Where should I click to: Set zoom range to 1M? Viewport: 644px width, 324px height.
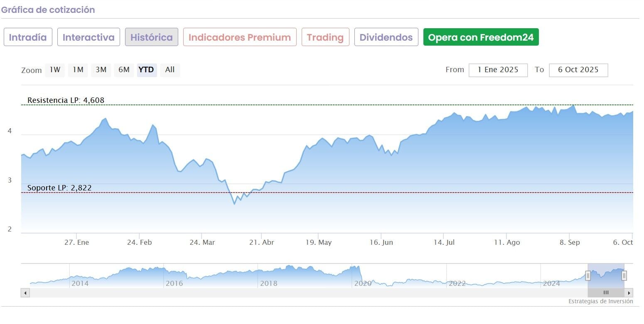click(x=78, y=70)
